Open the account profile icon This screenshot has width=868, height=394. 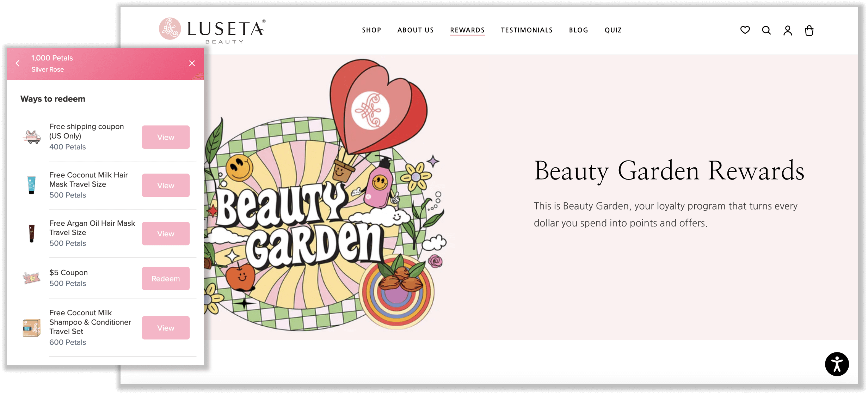(x=788, y=31)
